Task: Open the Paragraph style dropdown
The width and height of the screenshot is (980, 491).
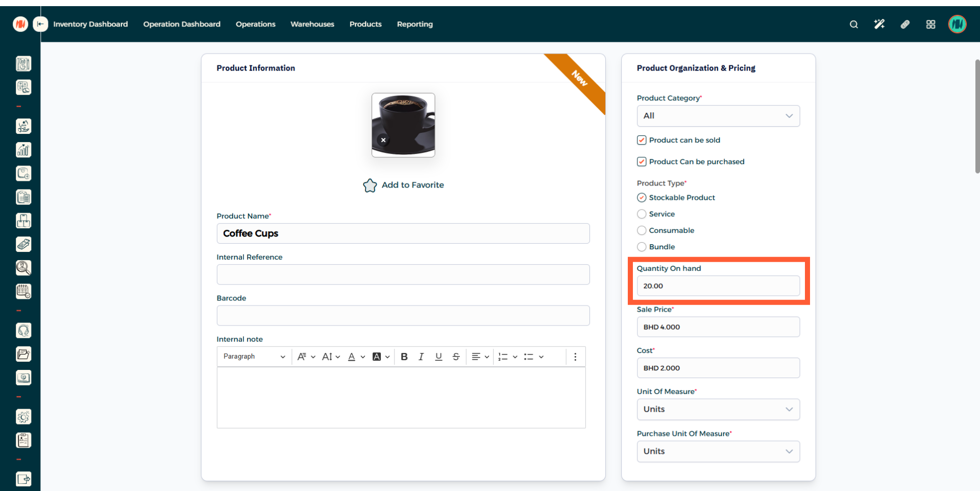Action: pos(254,357)
